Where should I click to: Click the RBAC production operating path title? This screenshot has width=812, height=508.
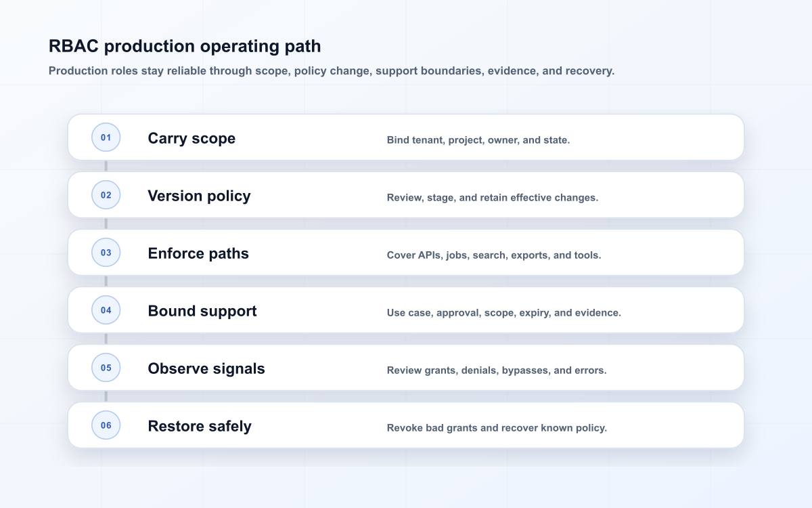pos(185,46)
